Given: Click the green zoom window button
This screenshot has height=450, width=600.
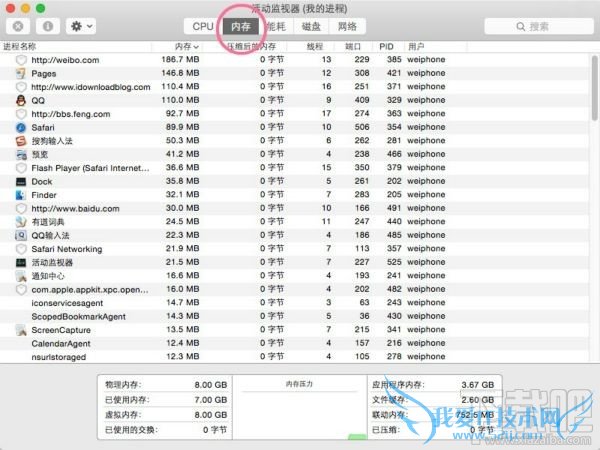Looking at the screenshot, I should [x=40, y=8].
